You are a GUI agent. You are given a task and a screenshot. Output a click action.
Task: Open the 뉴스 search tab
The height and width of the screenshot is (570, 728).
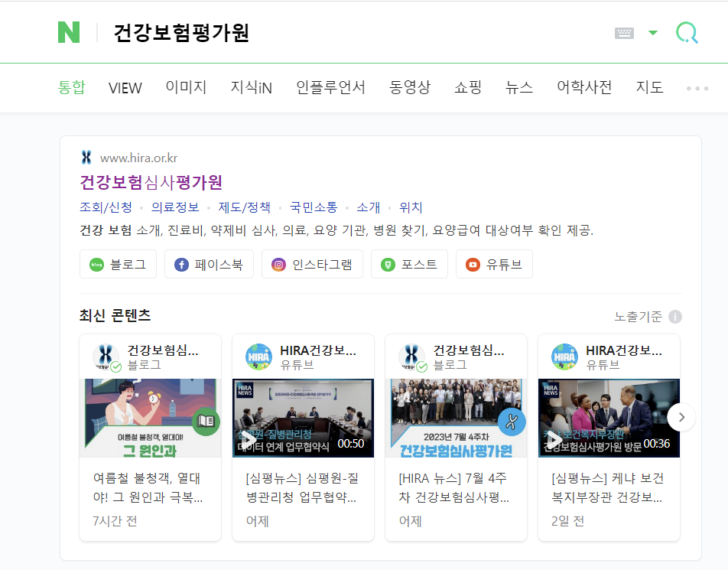pos(518,87)
